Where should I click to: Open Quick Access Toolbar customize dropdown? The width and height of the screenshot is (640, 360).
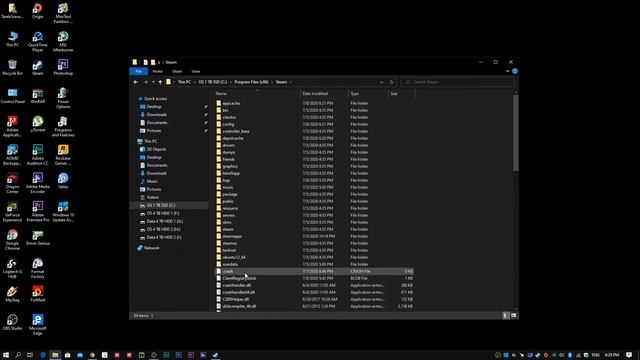click(159, 62)
